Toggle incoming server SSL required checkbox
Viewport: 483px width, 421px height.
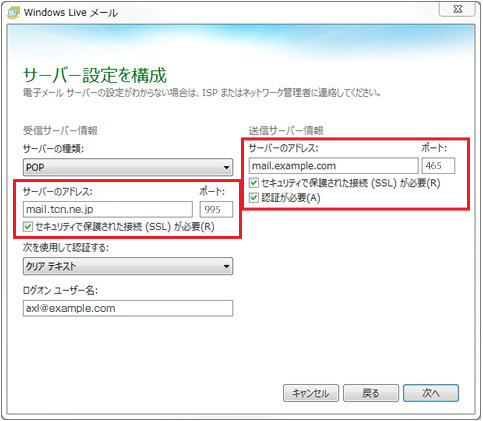pos(28,227)
